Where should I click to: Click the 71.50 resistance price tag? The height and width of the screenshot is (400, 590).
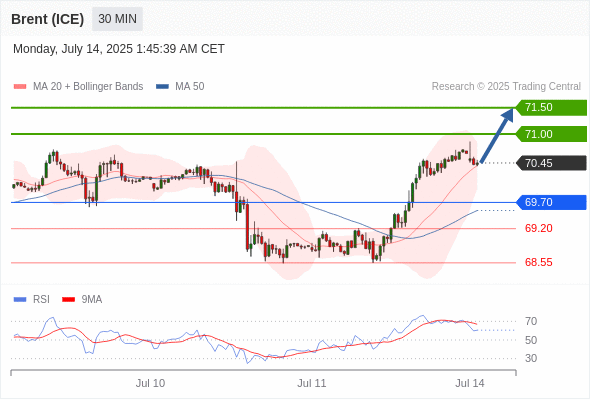point(551,108)
